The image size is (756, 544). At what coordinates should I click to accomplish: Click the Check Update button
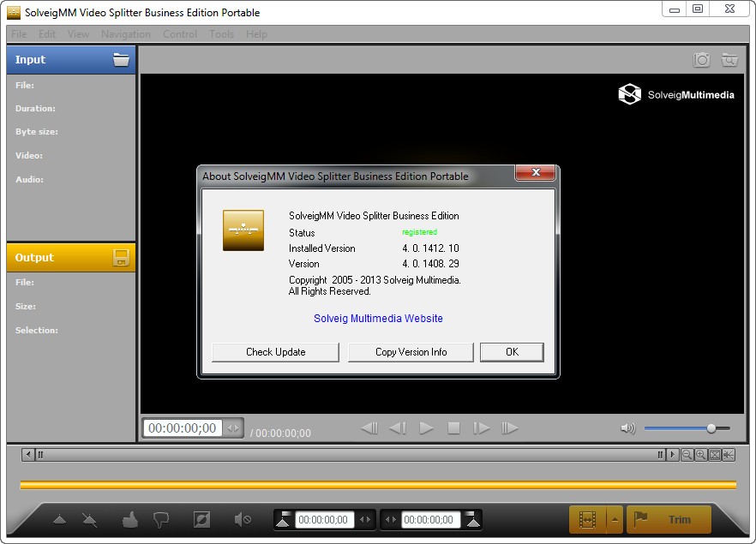[275, 352]
